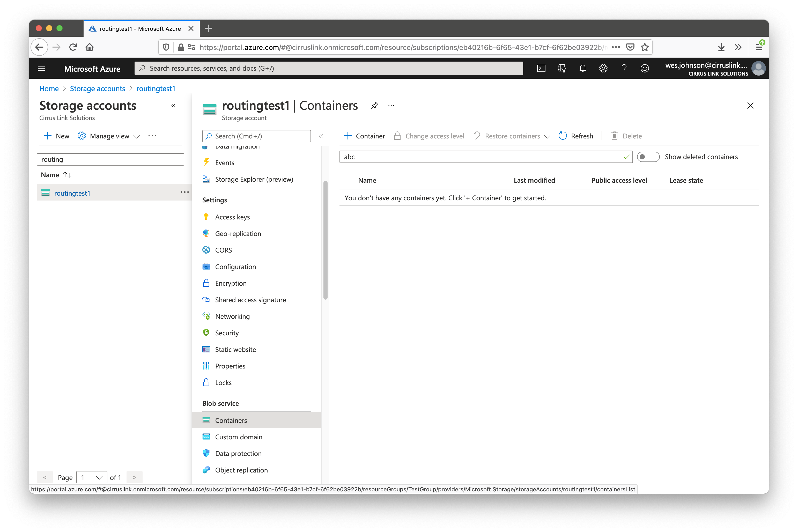
Task: Collapse the resource menu sidebar
Action: pos(321,136)
